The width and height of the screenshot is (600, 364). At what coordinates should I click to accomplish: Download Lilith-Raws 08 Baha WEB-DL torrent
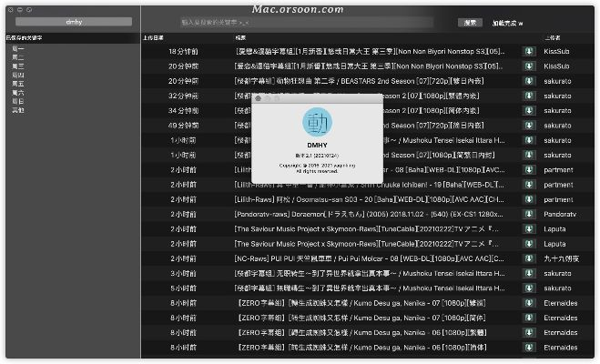(529, 170)
